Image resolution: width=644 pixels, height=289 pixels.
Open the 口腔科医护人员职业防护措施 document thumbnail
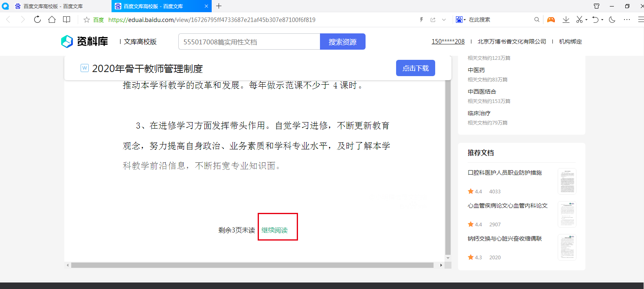point(567,181)
